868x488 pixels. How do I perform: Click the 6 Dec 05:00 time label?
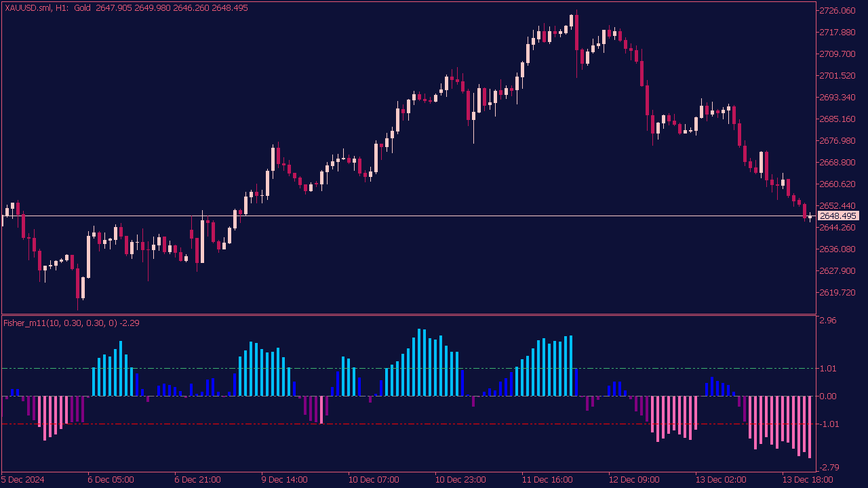click(x=111, y=480)
